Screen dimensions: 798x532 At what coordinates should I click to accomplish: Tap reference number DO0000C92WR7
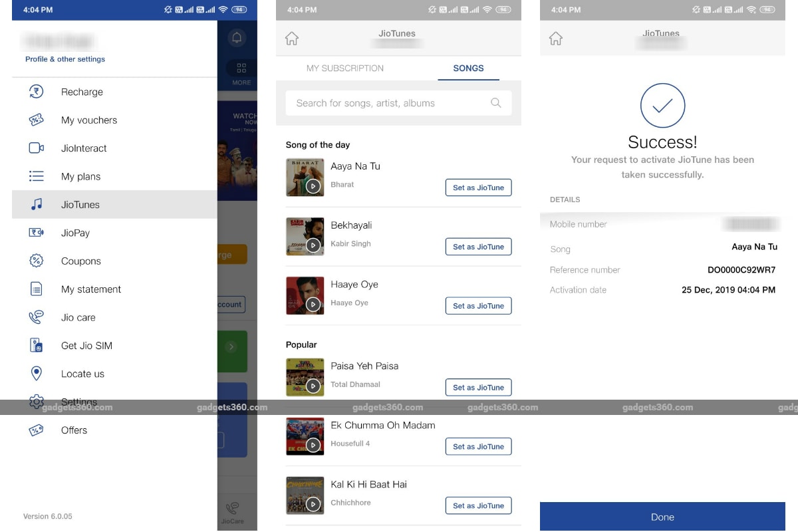point(741,270)
